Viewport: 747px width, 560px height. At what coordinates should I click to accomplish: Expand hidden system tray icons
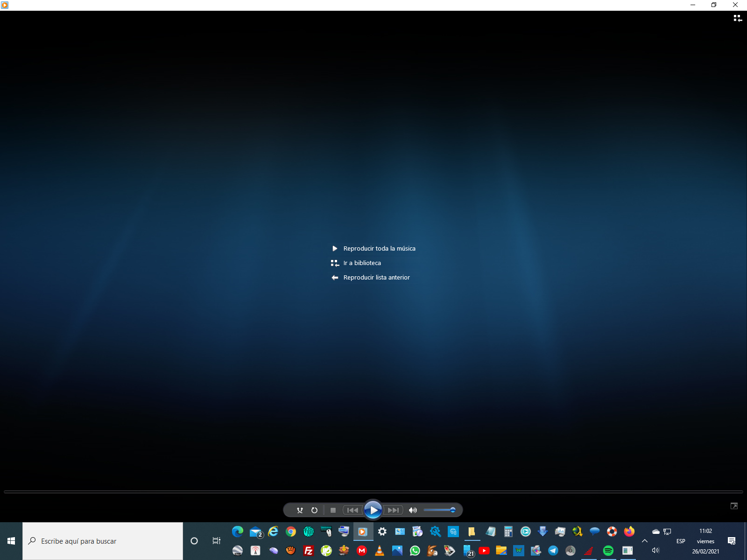[645, 541]
